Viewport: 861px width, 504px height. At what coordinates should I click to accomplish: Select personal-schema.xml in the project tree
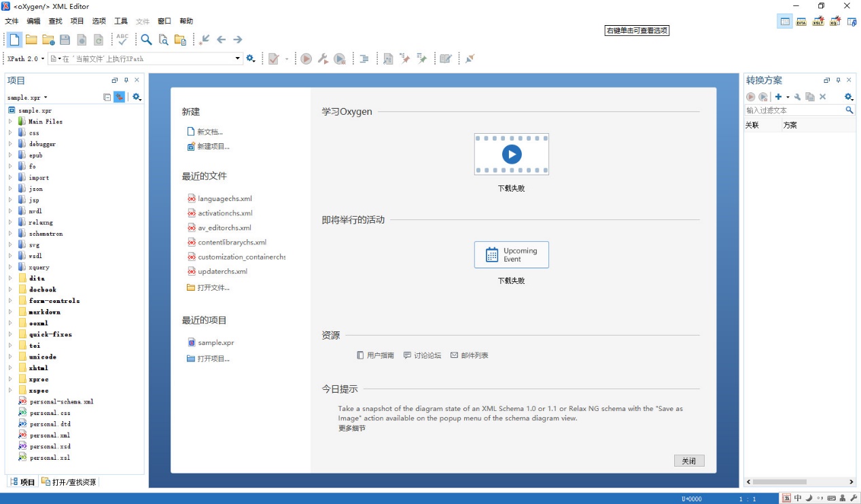(x=56, y=401)
